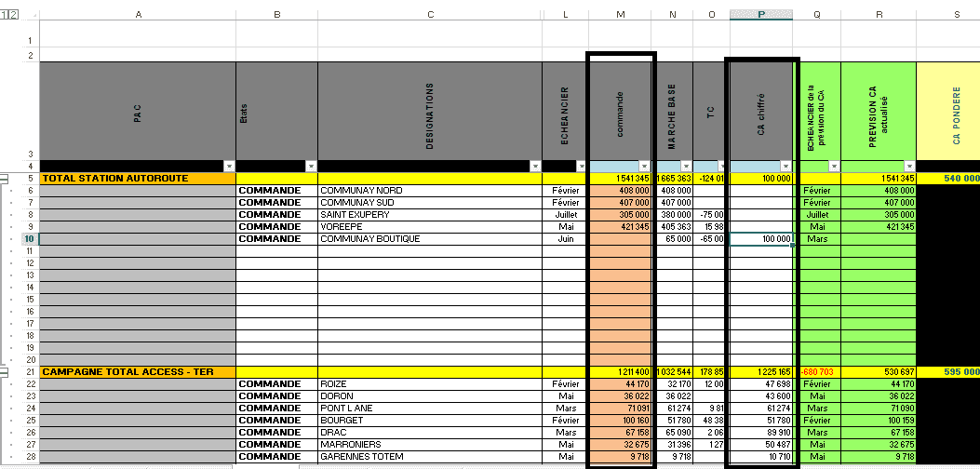
Task: Select the DRAC designation cell
Action: click(x=430, y=432)
